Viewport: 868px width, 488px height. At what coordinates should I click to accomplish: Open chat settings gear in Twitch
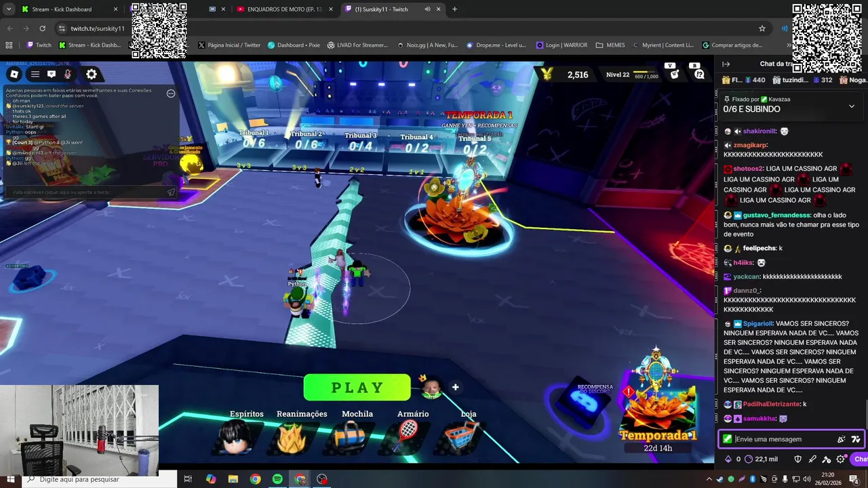tap(842, 459)
